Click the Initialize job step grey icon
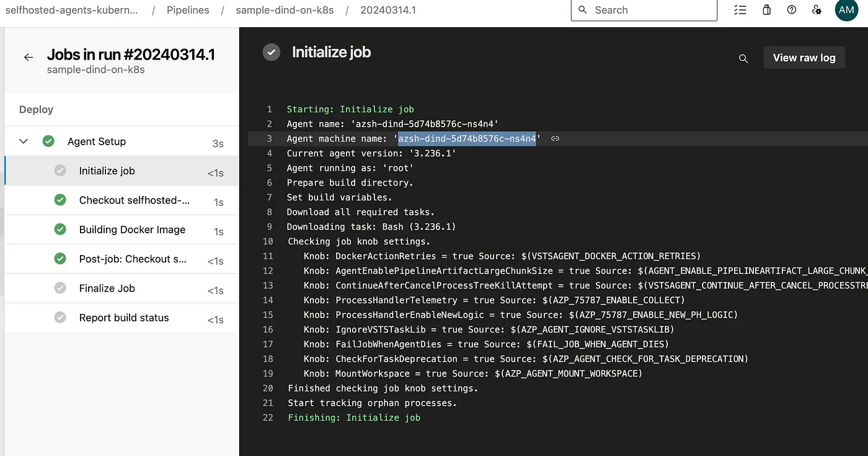 point(60,171)
